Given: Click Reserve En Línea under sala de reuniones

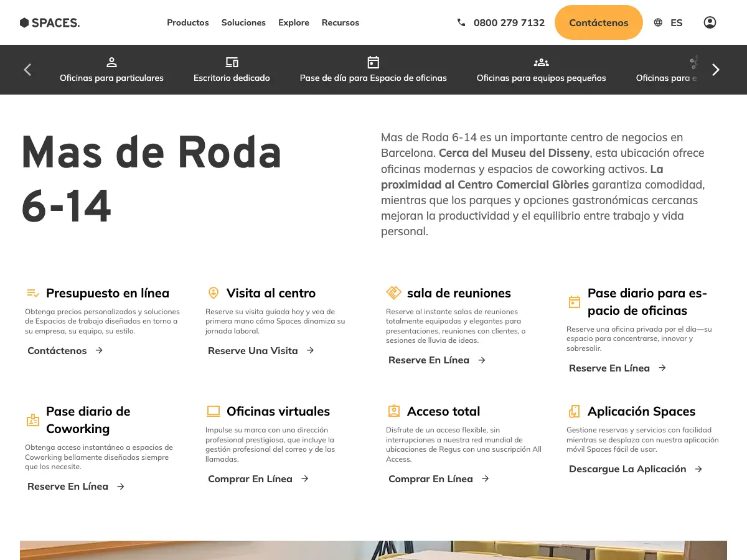Looking at the screenshot, I should (429, 360).
